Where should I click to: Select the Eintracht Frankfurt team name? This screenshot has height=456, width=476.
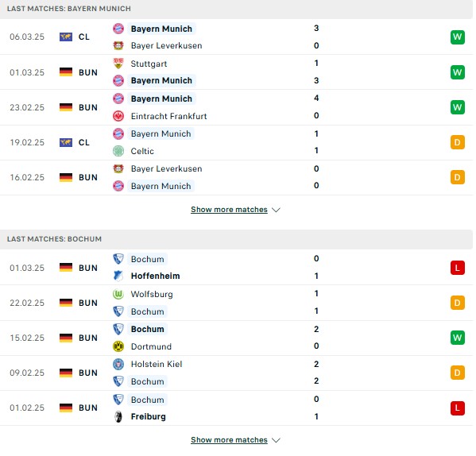[x=168, y=116]
